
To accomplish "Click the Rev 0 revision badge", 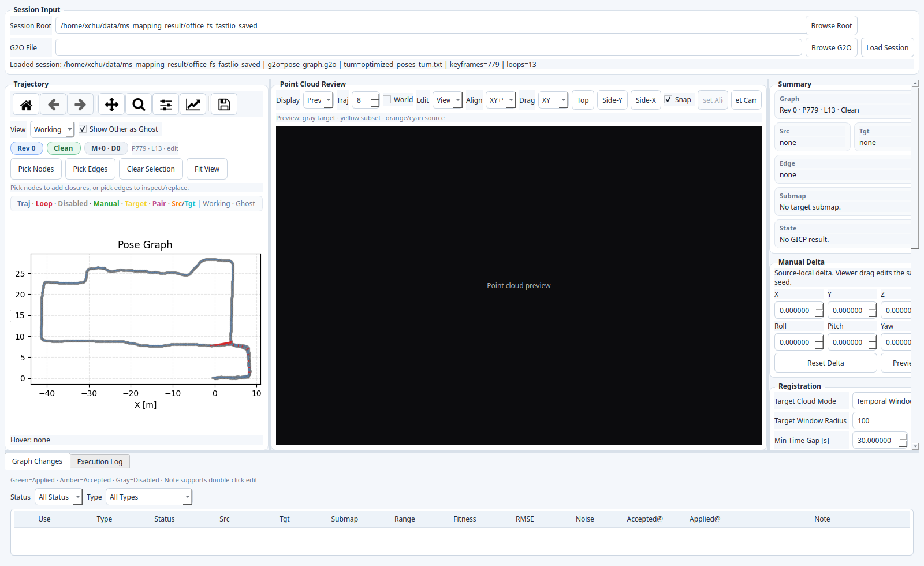I will 27,148.
